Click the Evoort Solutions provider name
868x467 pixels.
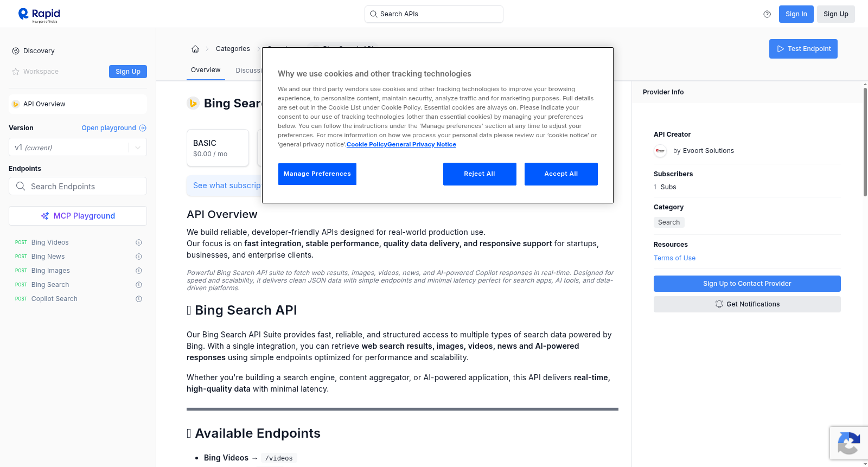coord(708,151)
